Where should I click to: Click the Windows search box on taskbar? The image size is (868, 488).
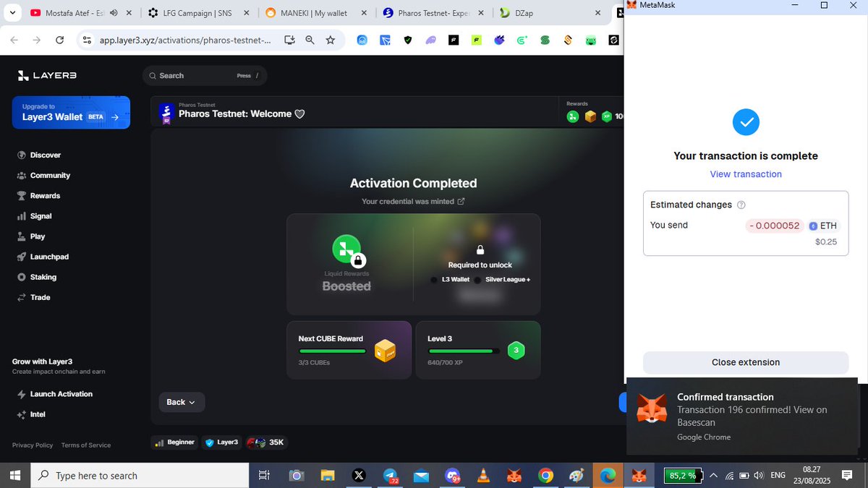[x=139, y=475]
